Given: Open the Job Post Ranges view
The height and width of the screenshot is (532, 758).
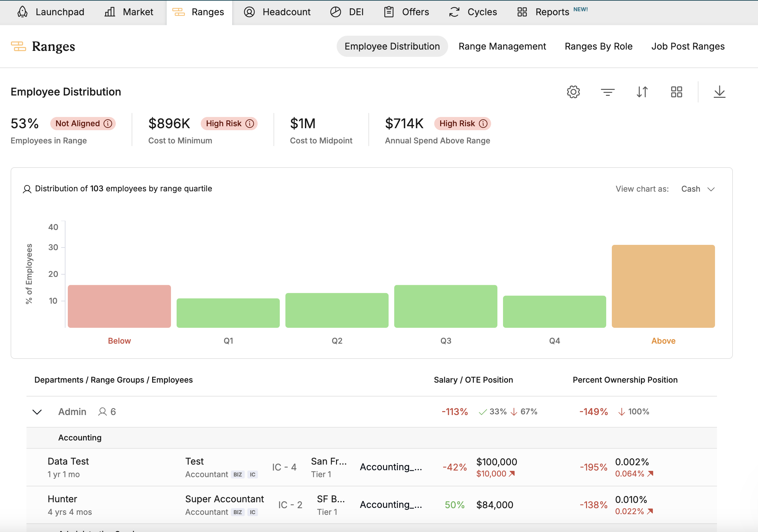Looking at the screenshot, I should coord(688,46).
